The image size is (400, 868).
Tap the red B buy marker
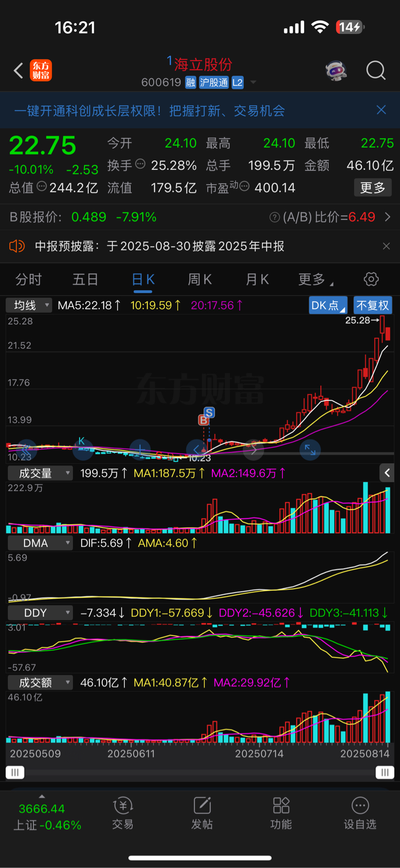(203, 420)
